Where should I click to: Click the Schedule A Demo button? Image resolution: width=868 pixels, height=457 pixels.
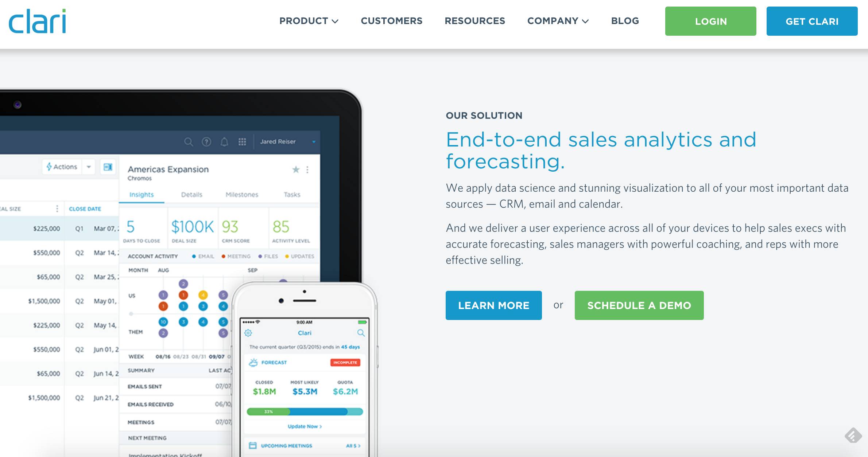click(x=639, y=305)
